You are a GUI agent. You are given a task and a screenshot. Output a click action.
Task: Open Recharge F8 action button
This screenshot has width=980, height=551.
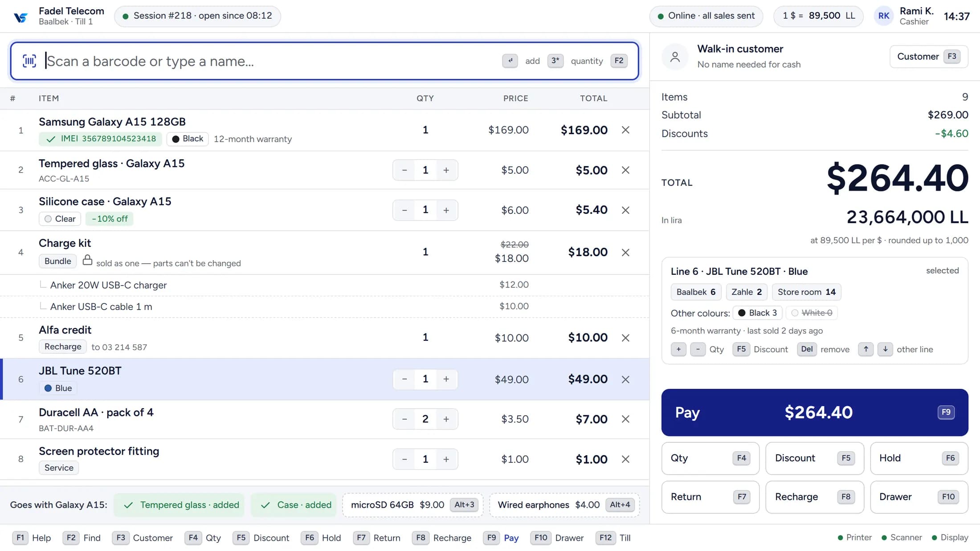click(x=815, y=497)
